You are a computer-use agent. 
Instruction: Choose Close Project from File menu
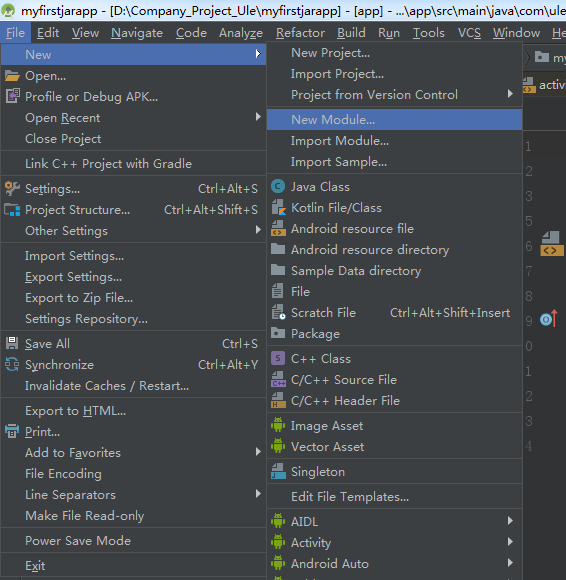[133, 139]
